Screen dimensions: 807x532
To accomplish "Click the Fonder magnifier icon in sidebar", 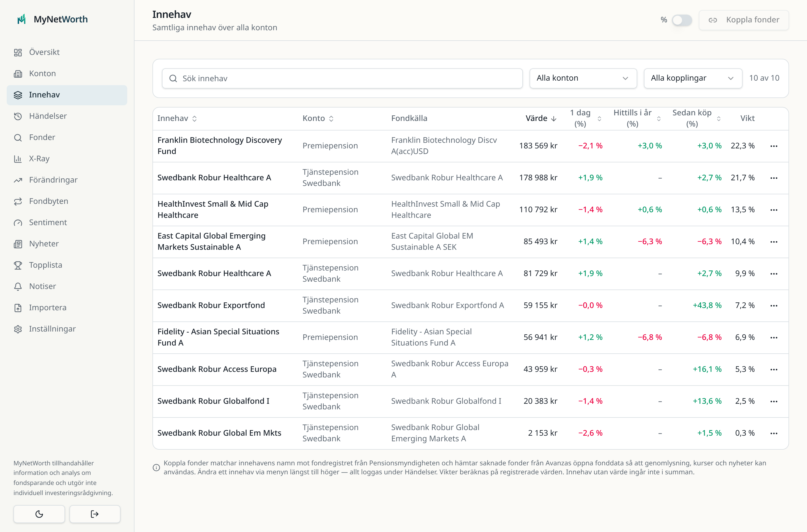I will [18, 137].
